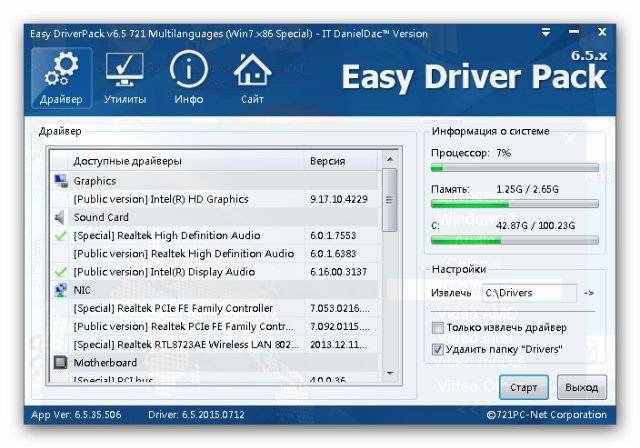Click the Версия column header
The width and height of the screenshot is (640, 448).
pyautogui.click(x=342, y=161)
